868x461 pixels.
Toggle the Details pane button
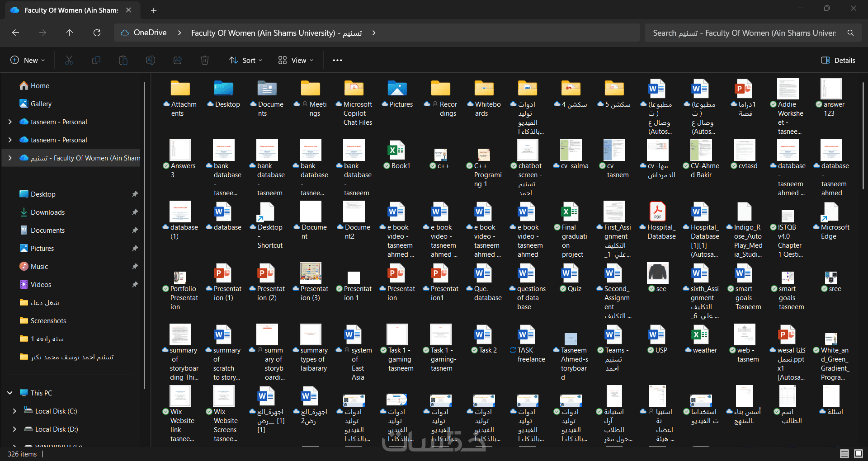click(x=838, y=60)
